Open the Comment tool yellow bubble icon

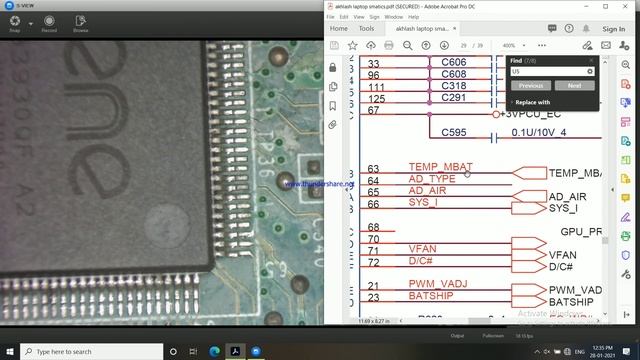pos(625,198)
